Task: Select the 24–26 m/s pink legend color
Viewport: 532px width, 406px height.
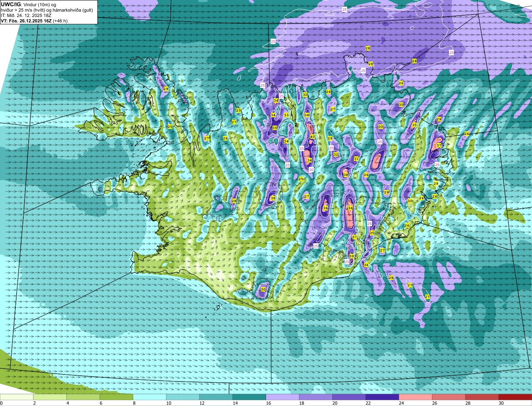Action: pyautogui.click(x=416, y=397)
